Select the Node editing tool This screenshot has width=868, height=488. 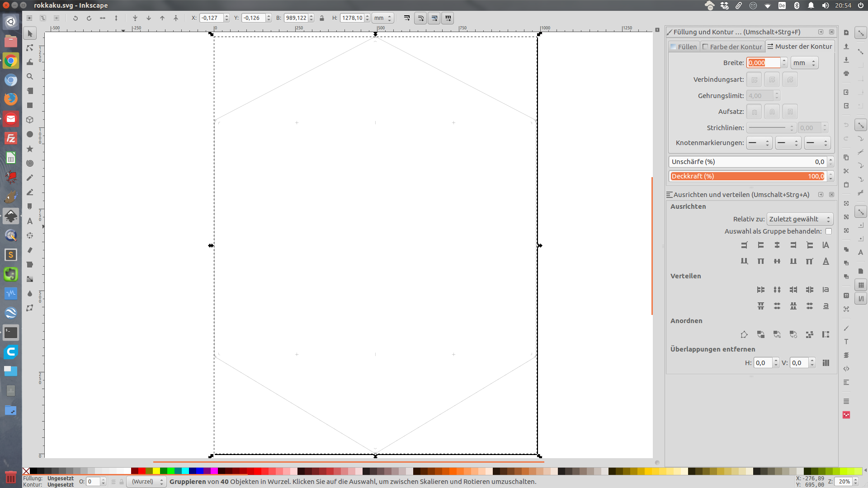tap(30, 48)
